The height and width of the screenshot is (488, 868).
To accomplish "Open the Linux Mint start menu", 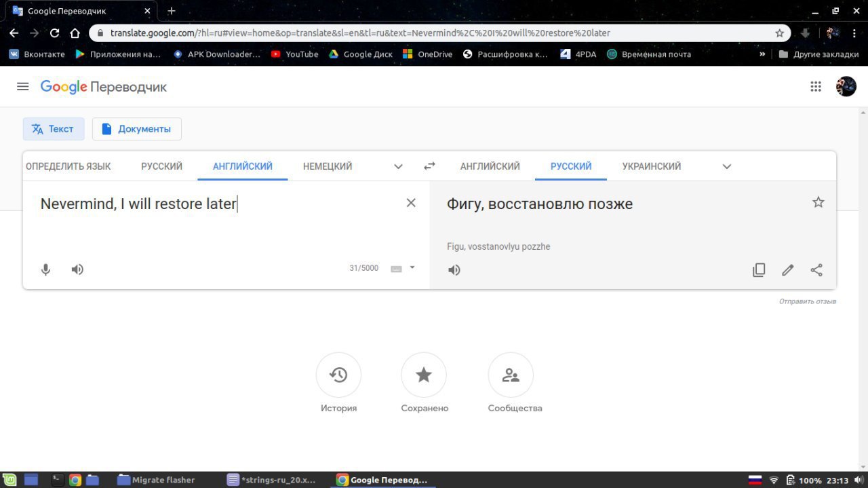I will pyautogui.click(x=9, y=480).
